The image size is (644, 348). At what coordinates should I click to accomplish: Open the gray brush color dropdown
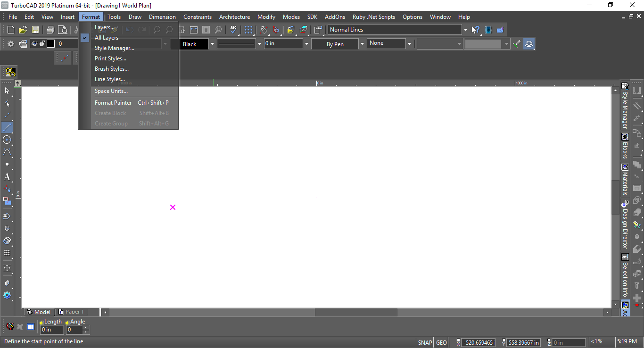click(x=507, y=44)
